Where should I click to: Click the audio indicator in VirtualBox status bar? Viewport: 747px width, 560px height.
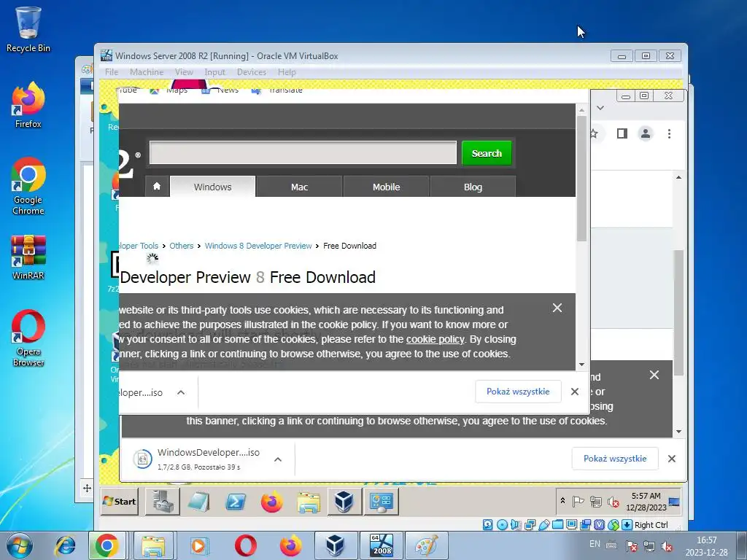(516, 525)
